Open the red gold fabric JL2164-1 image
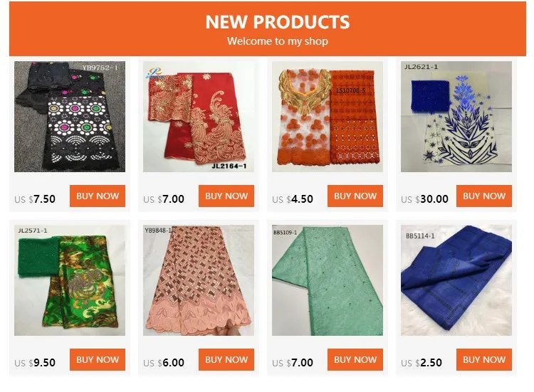This screenshot has height=392, width=534. coord(199,117)
